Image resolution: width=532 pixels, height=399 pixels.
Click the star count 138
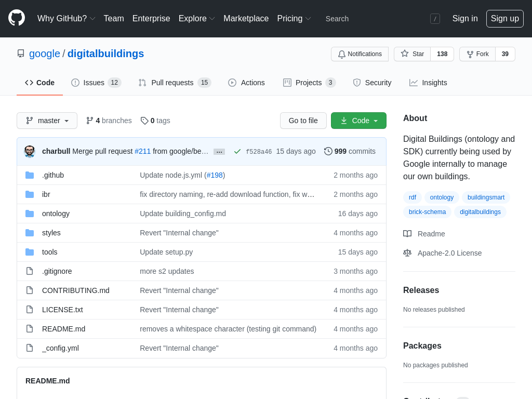tap(442, 54)
